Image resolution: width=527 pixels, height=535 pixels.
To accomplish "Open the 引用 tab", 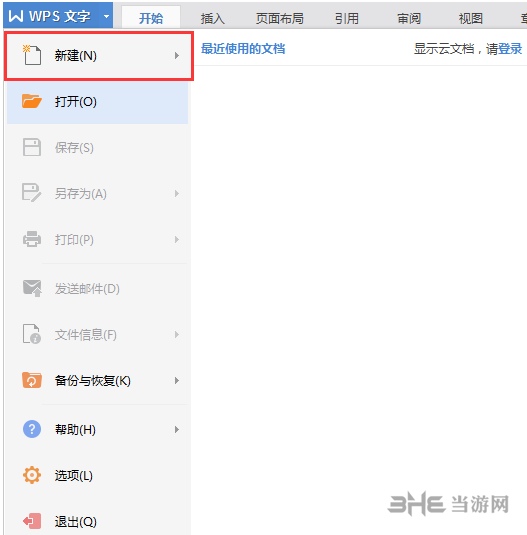I will (347, 18).
